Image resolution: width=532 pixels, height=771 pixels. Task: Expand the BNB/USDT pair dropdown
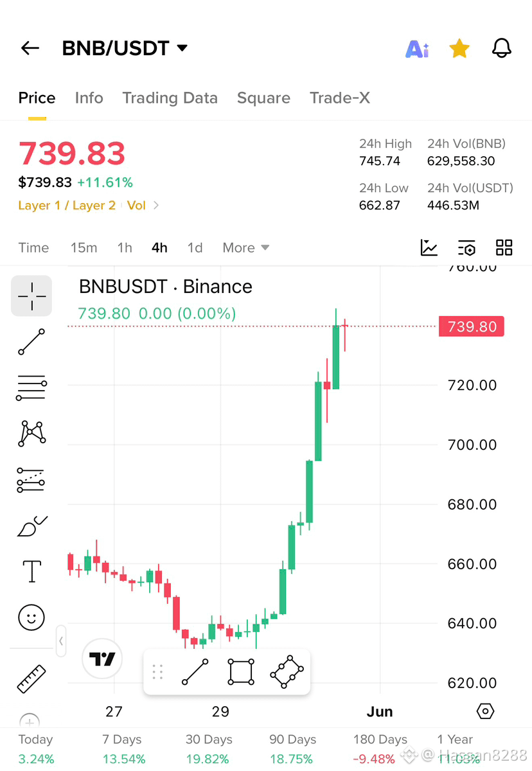point(182,48)
